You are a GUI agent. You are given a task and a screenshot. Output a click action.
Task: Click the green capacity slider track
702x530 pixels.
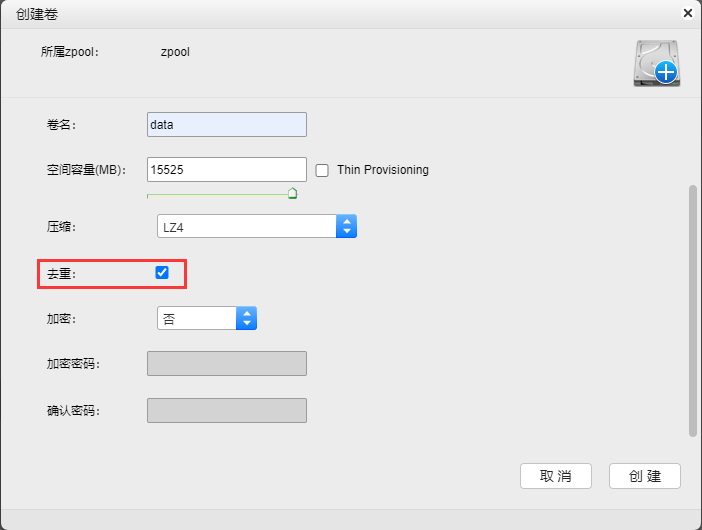click(218, 195)
